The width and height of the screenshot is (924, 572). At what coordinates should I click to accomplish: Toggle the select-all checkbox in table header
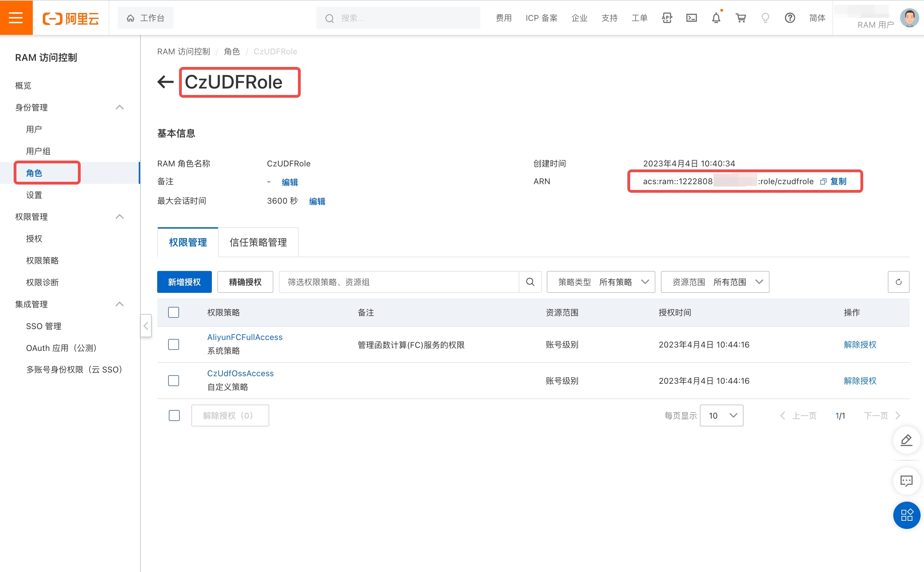tap(174, 312)
